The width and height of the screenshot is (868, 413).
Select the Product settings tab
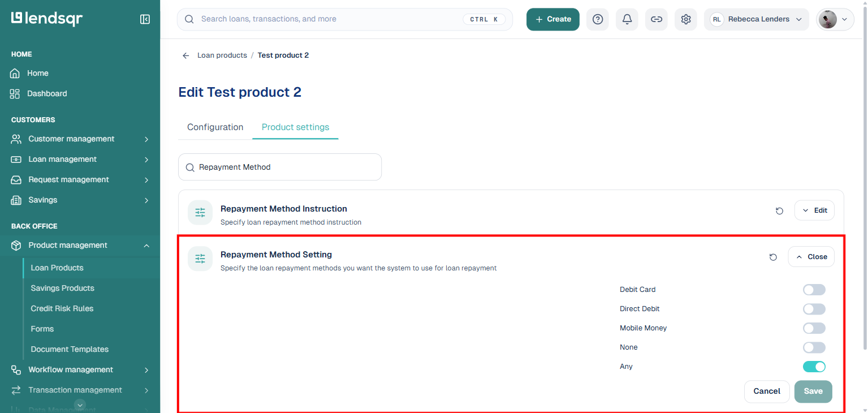pyautogui.click(x=295, y=127)
